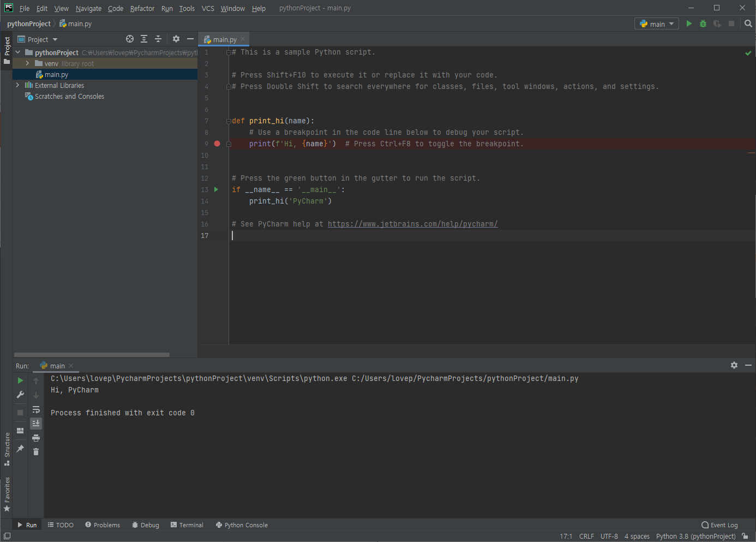Rerun main in the Run panel

(20, 380)
